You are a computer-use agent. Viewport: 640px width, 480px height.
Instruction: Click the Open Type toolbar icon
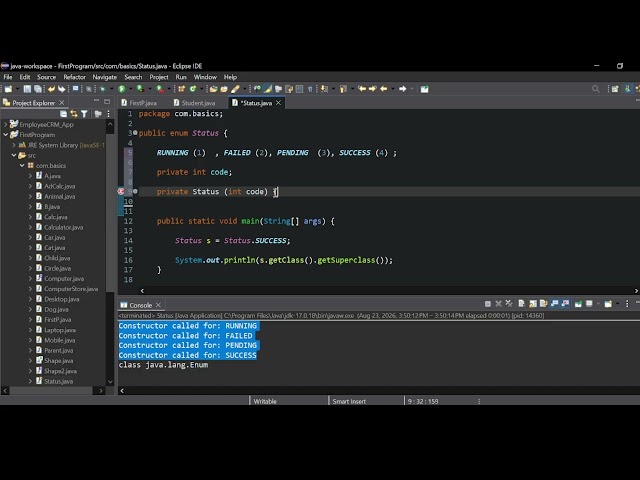click(213, 89)
